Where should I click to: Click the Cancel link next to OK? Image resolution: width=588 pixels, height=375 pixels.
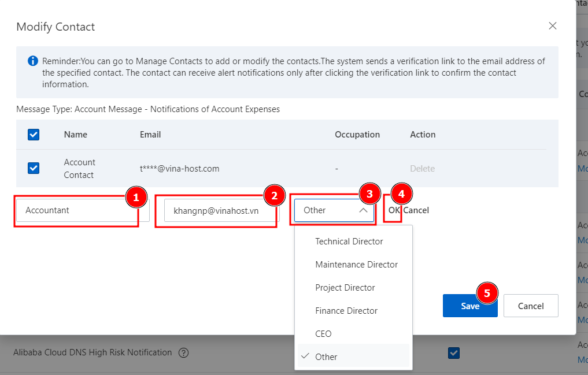(x=416, y=210)
